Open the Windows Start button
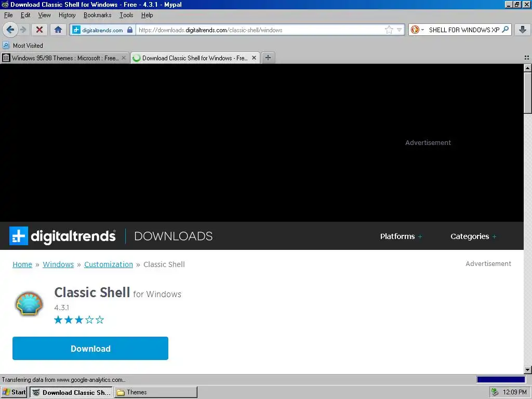The width and height of the screenshot is (532, 399). point(14,392)
